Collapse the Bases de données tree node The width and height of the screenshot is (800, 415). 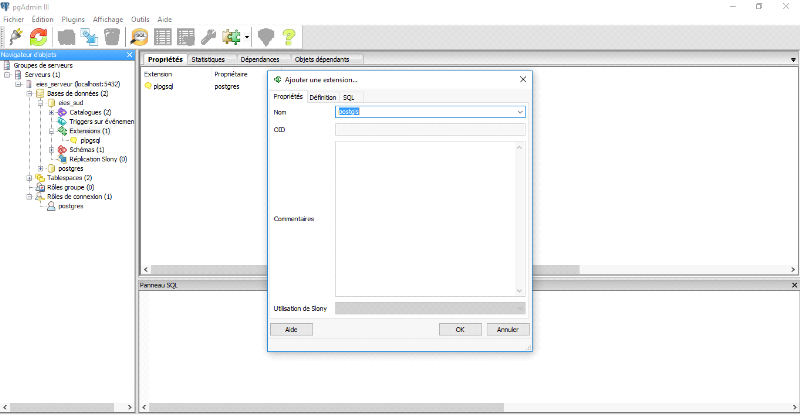29,93
